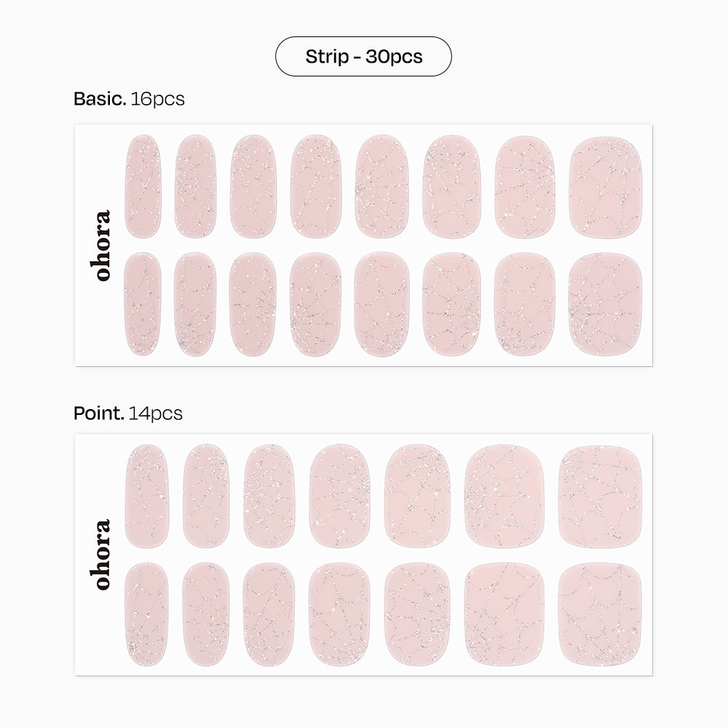Tap the fourth bottom-row nail on Point sheet
The width and height of the screenshot is (728, 728).
339,614
